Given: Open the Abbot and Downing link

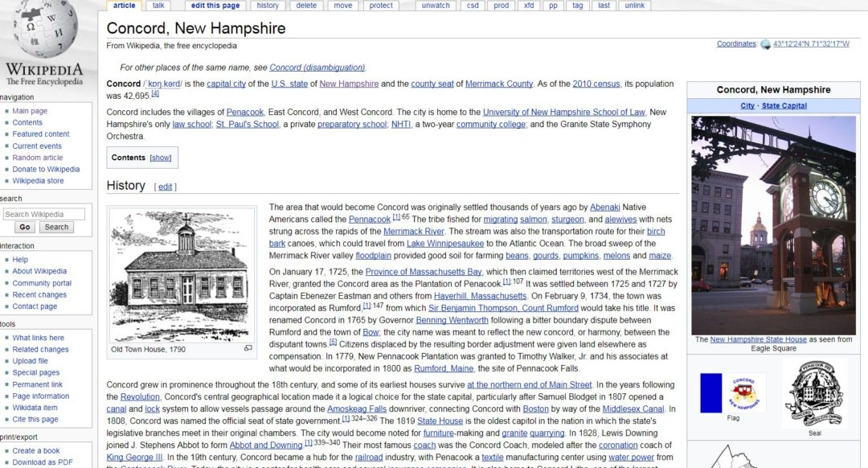Looking at the screenshot, I should [266, 445].
